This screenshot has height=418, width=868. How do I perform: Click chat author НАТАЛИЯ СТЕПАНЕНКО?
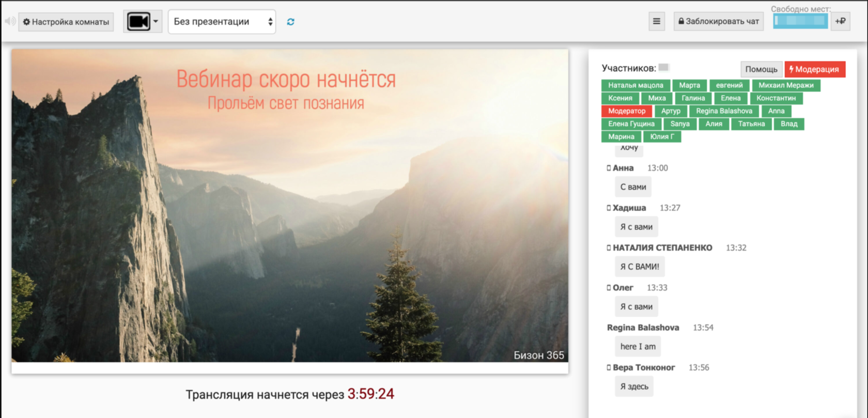point(662,248)
